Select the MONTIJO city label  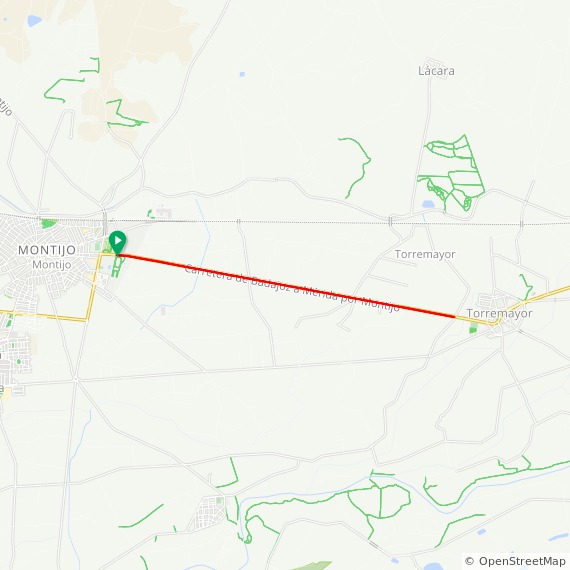[x=47, y=250]
